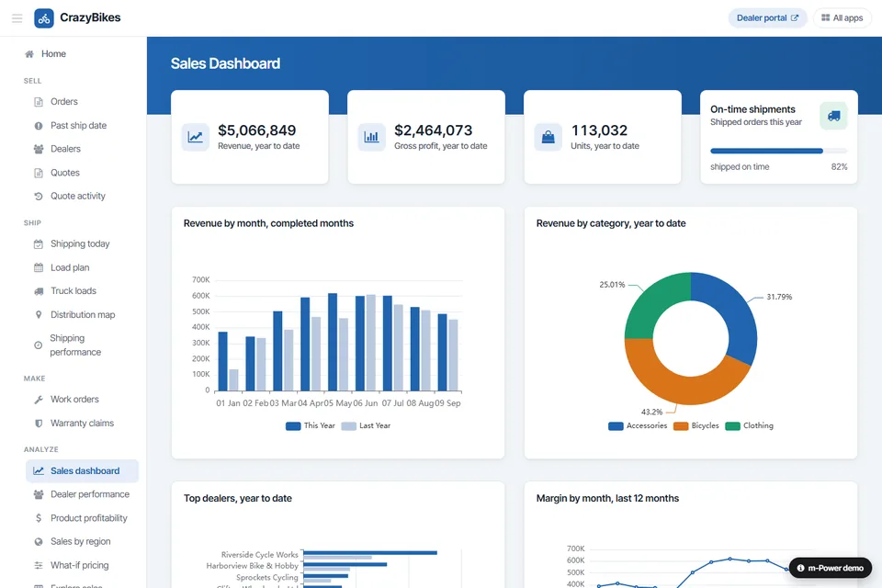
Task: Click the Home house icon
Action: point(29,54)
